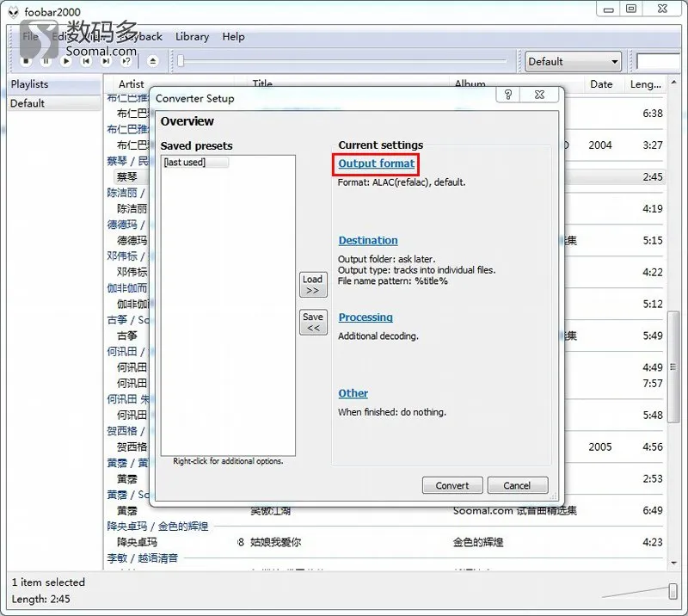Click the playlist scrollbar down arrow

click(673, 563)
